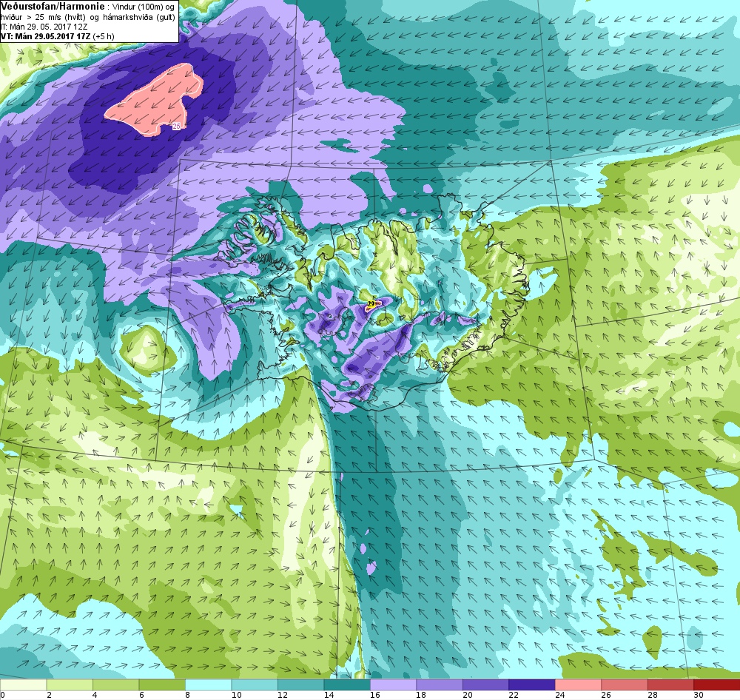Viewport: 740px width, 700px height.
Task: Click the 16–18 m/s lavender legend swatch
Action: point(393,684)
